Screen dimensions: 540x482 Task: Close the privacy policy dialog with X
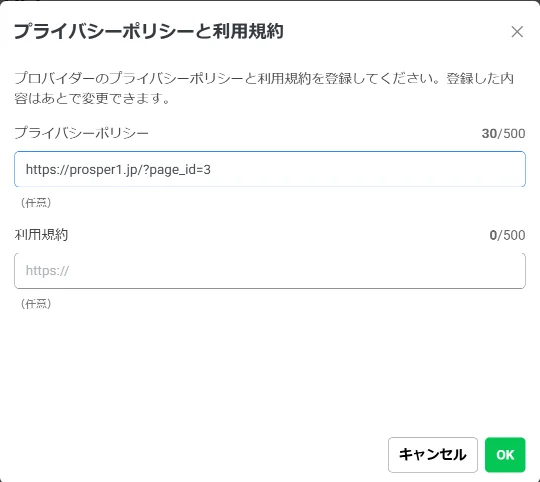tap(517, 32)
